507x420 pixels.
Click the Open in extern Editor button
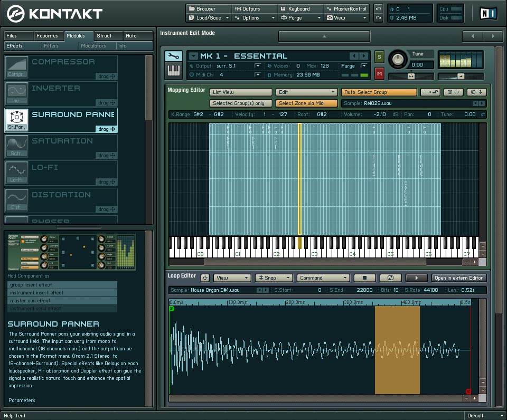click(x=458, y=278)
